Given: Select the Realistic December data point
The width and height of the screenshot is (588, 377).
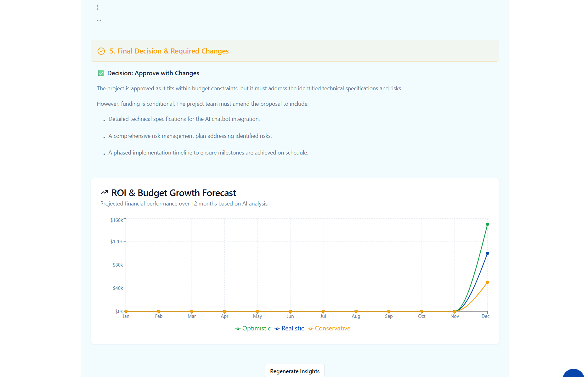Looking at the screenshot, I should 487,253.
